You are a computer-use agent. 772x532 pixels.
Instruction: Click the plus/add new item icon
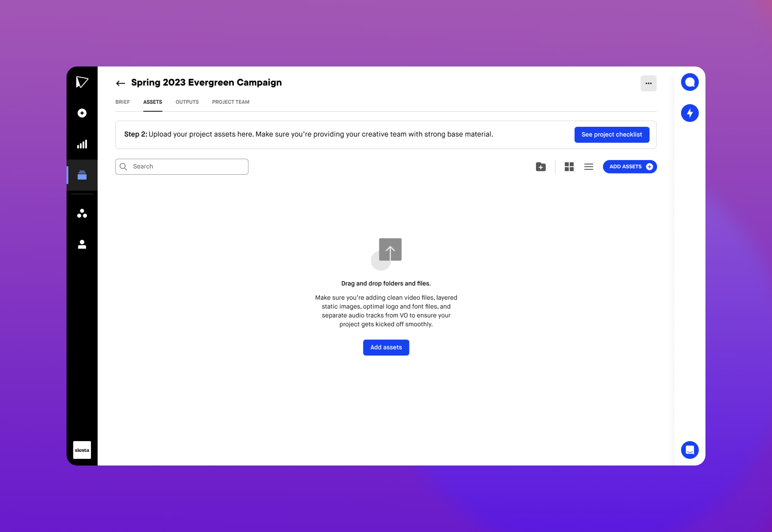[82, 113]
